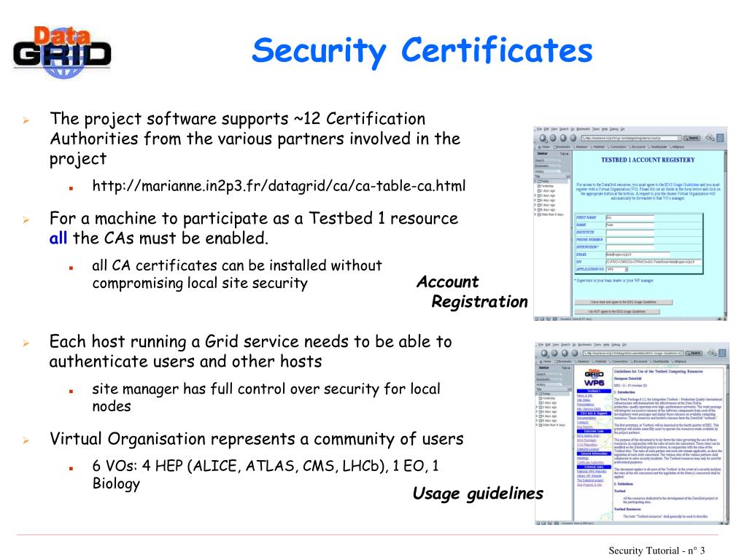Click Print icon in Usage guidelines browser
This screenshot has width=747, height=560.
click(712, 352)
